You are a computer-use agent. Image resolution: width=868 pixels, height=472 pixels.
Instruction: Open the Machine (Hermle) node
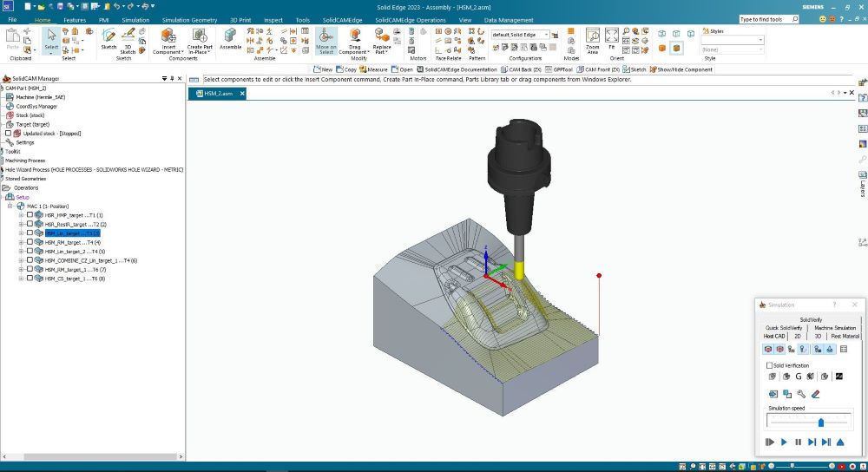click(x=41, y=97)
